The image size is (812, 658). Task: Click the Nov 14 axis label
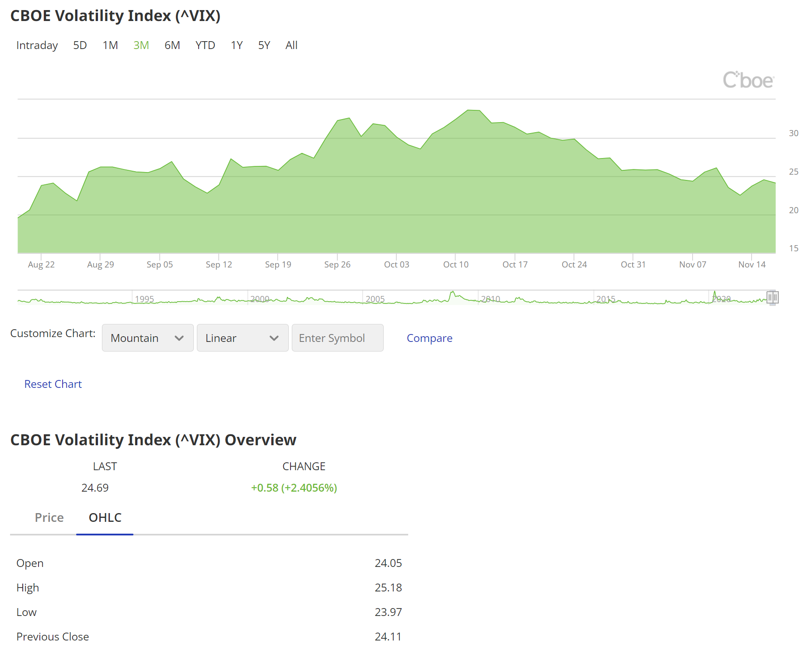[x=752, y=264]
